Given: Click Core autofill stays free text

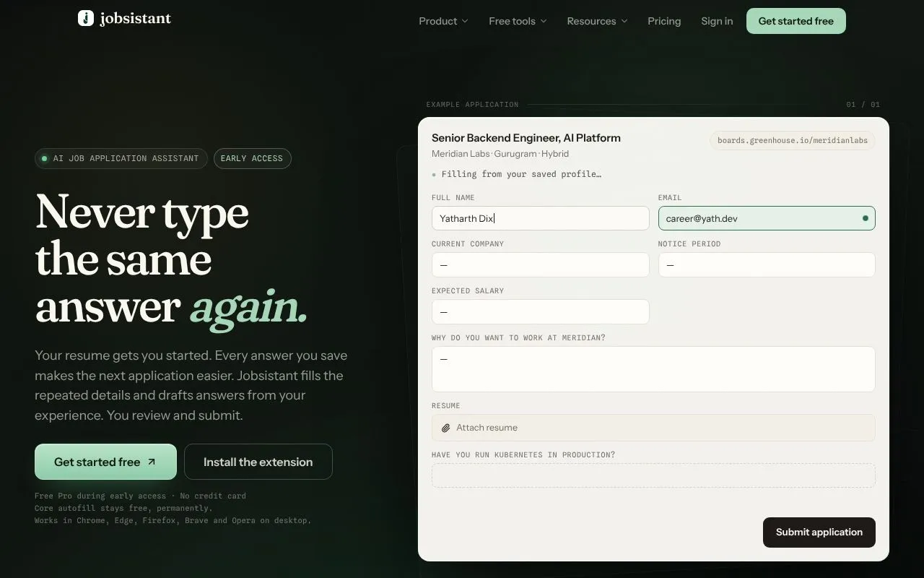Looking at the screenshot, I should point(123,508).
